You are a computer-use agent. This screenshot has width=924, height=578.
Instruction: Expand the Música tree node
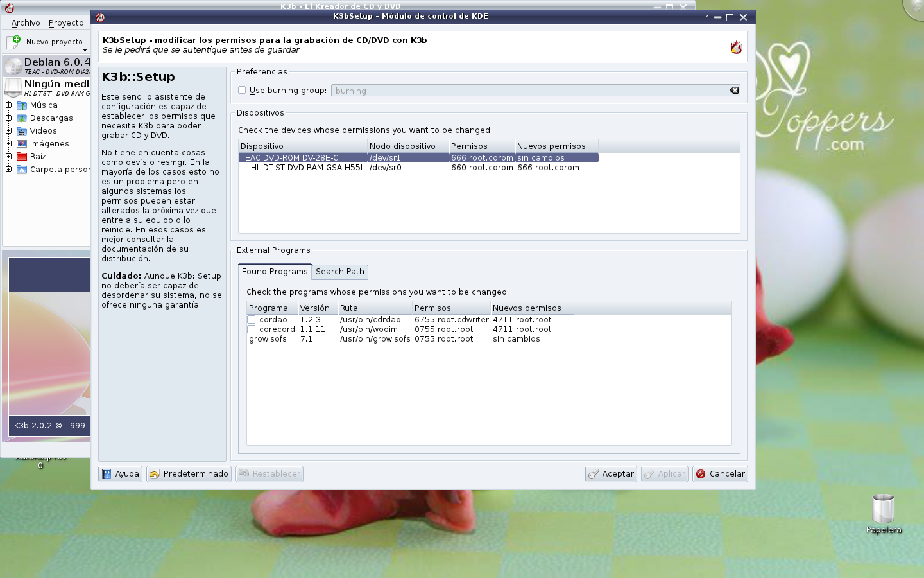pos(9,105)
